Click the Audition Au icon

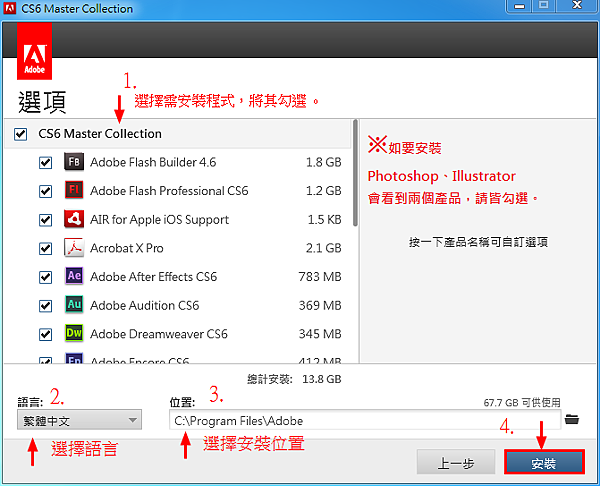[74, 305]
